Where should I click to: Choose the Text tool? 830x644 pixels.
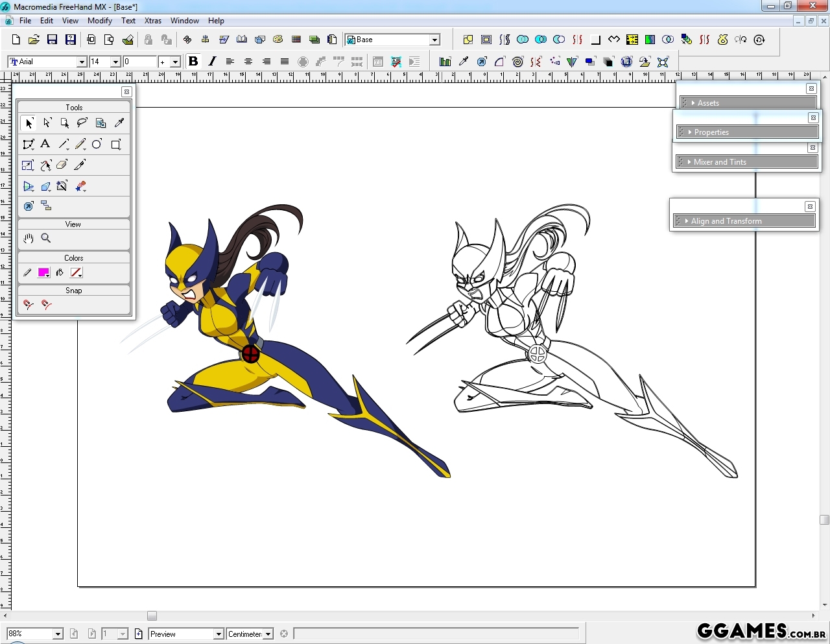(x=45, y=144)
